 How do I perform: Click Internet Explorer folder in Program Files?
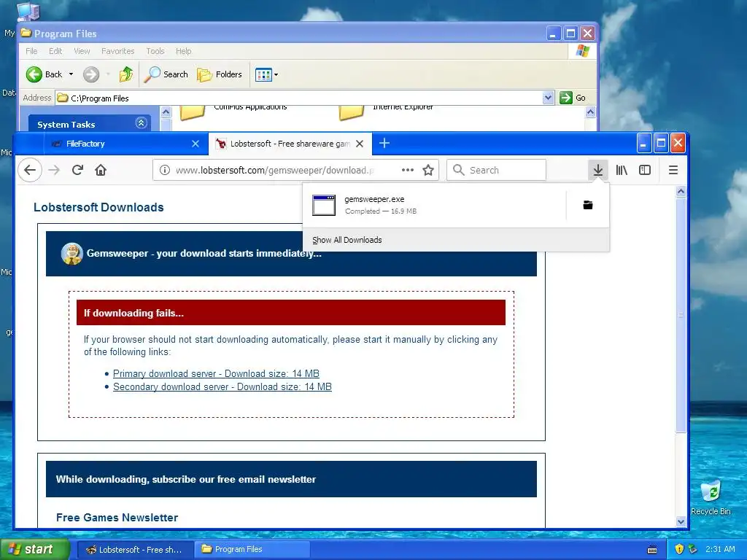click(387, 111)
